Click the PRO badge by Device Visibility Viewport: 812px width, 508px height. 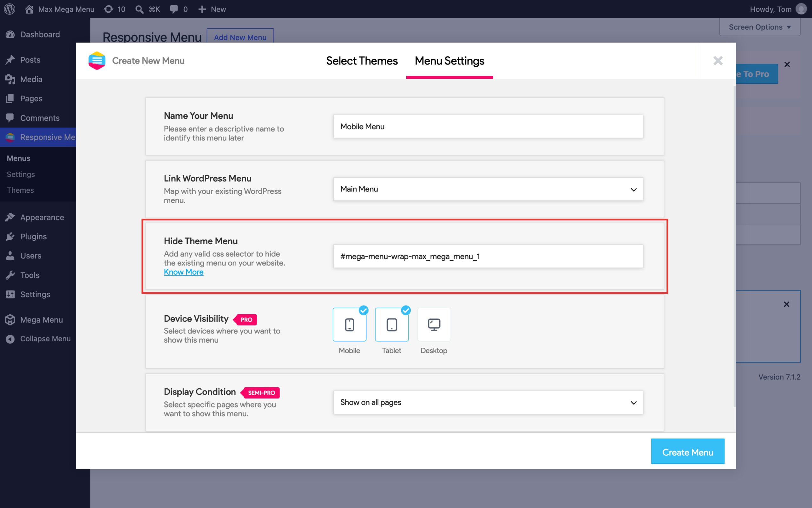245,319
